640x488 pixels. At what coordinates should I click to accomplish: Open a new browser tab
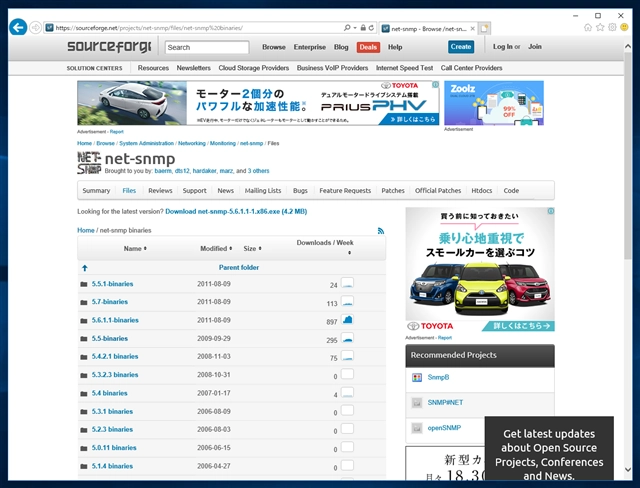pos(484,28)
